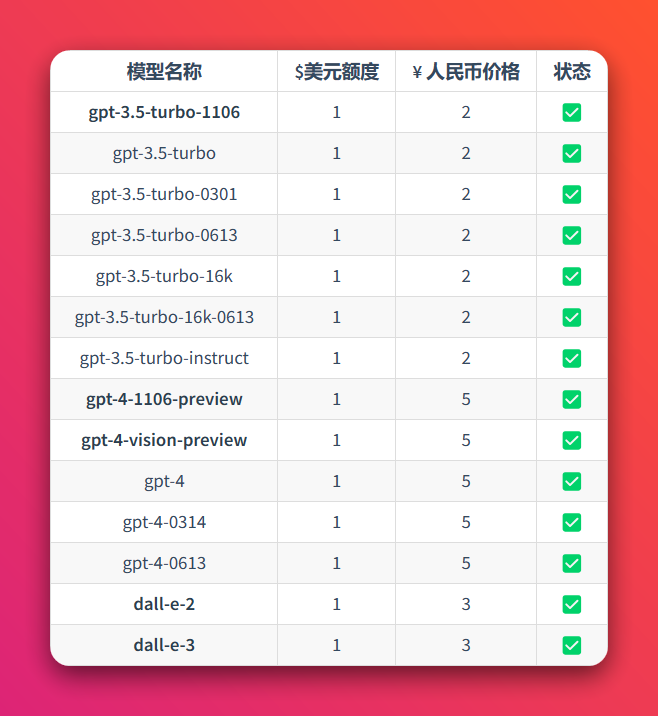Click the gpt-4-0613 model name
The image size is (658, 716).
[164, 563]
